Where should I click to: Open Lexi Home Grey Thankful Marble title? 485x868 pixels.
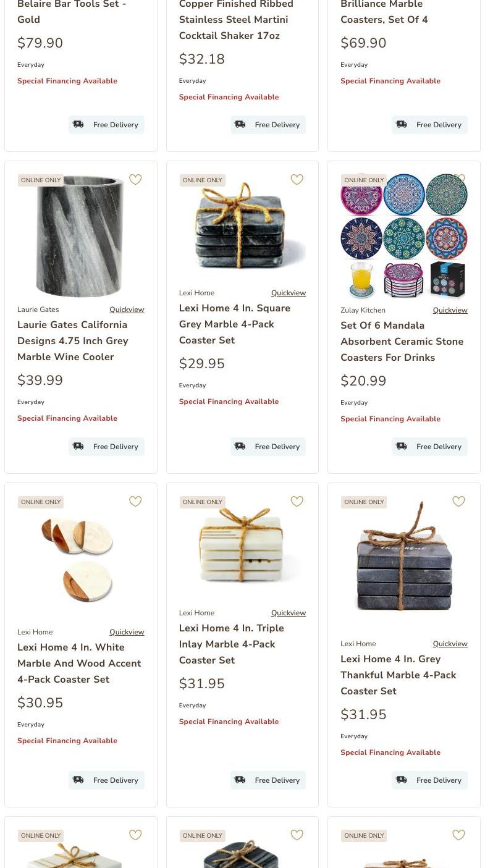398,675
